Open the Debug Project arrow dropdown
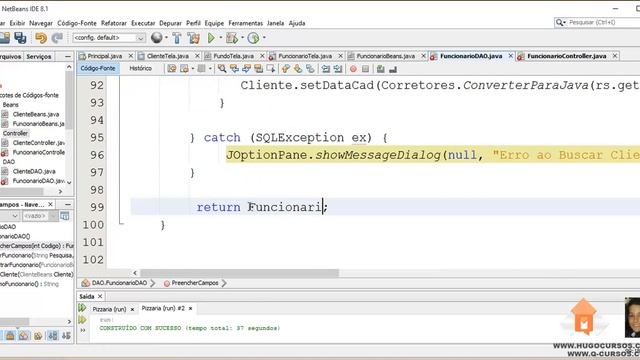The image size is (640, 360). pyautogui.click(x=242, y=38)
